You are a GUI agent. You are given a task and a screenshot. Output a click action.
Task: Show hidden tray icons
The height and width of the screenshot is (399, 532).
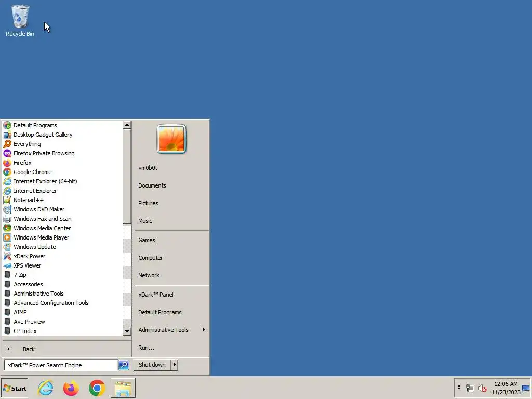(459, 388)
